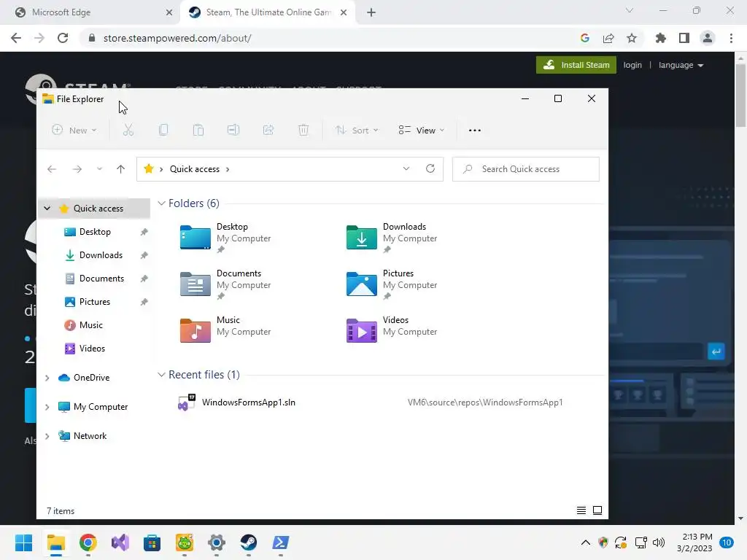The image size is (747, 560).
Task: Select the Steam browser tab
Action: pyautogui.click(x=267, y=12)
